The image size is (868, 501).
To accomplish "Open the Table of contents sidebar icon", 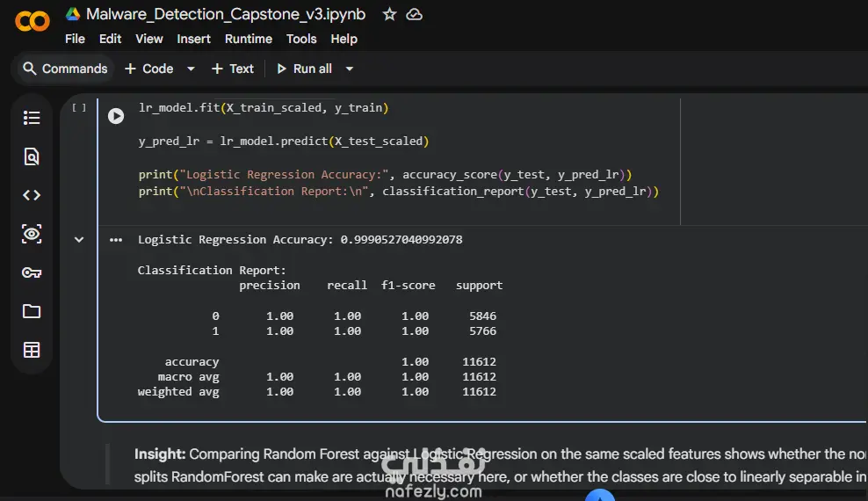I will 32,118.
